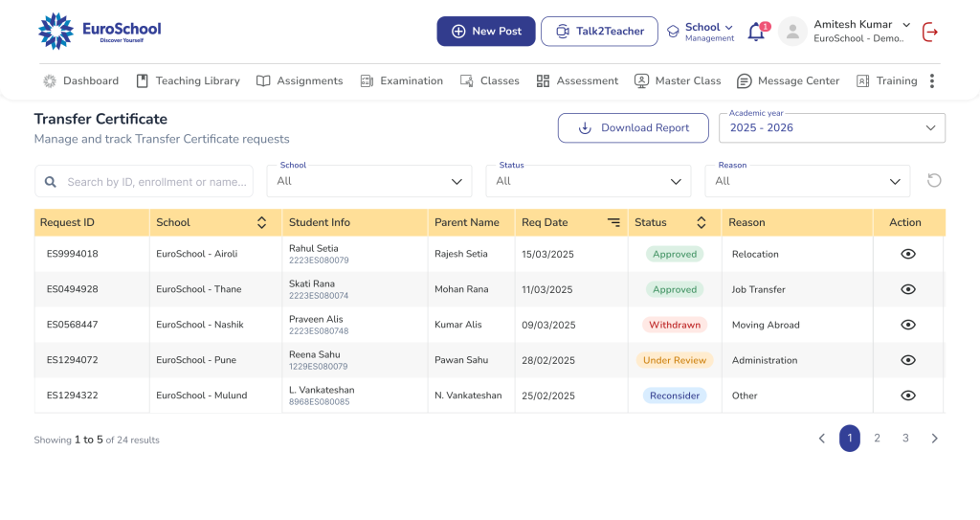
Task: Go to next page arrow in pagination
Action: (935, 439)
